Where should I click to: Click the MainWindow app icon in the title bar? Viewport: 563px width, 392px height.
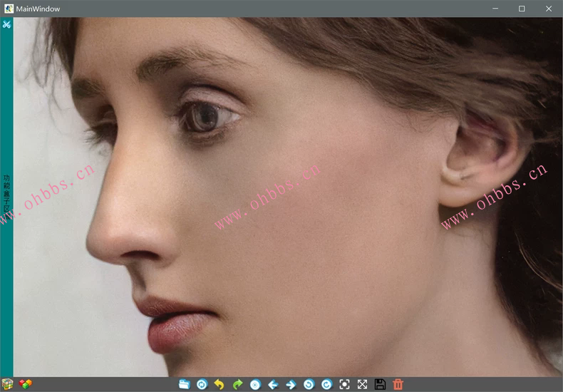coord(9,9)
